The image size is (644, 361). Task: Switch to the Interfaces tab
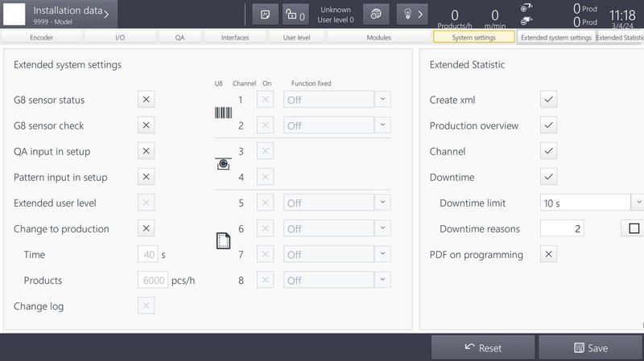coord(235,37)
